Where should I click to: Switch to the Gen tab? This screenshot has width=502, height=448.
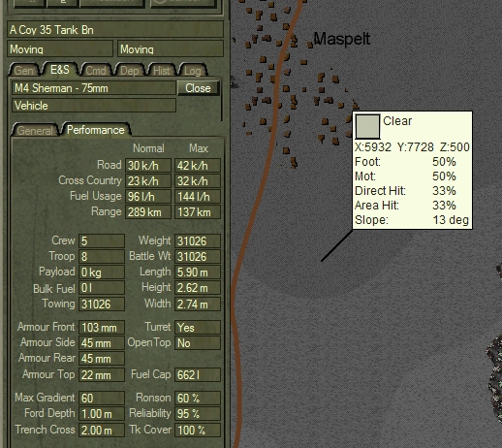pyautogui.click(x=24, y=70)
